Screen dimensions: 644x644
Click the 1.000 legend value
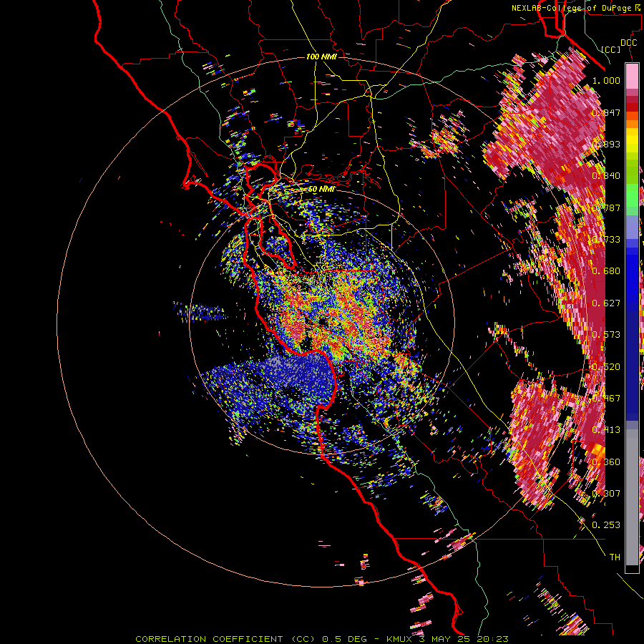click(x=606, y=80)
